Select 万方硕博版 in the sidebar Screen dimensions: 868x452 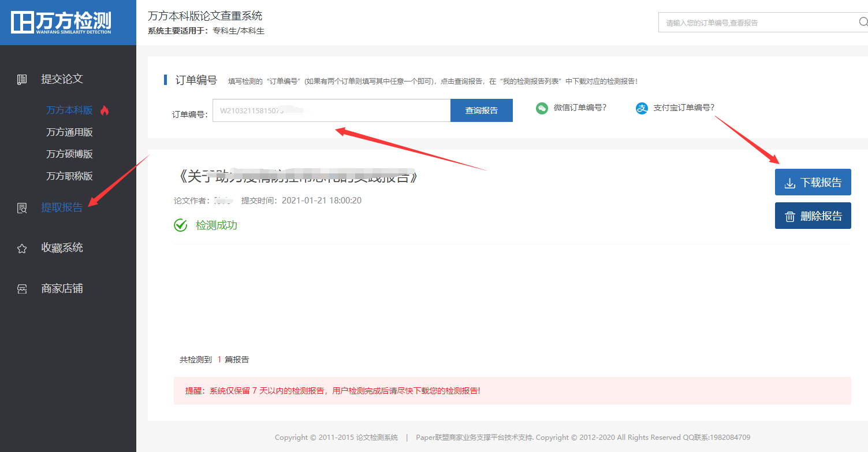(69, 154)
